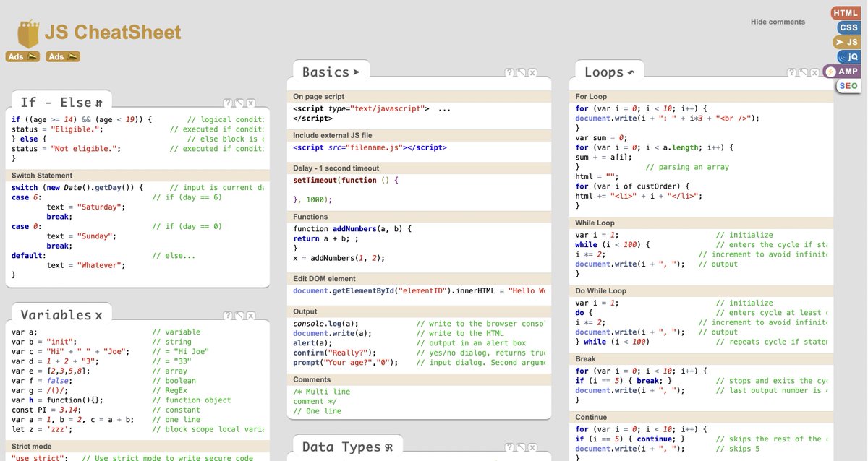Switch to the HTML cheat sheet tab
This screenshot has height=461, width=868.
845,13
